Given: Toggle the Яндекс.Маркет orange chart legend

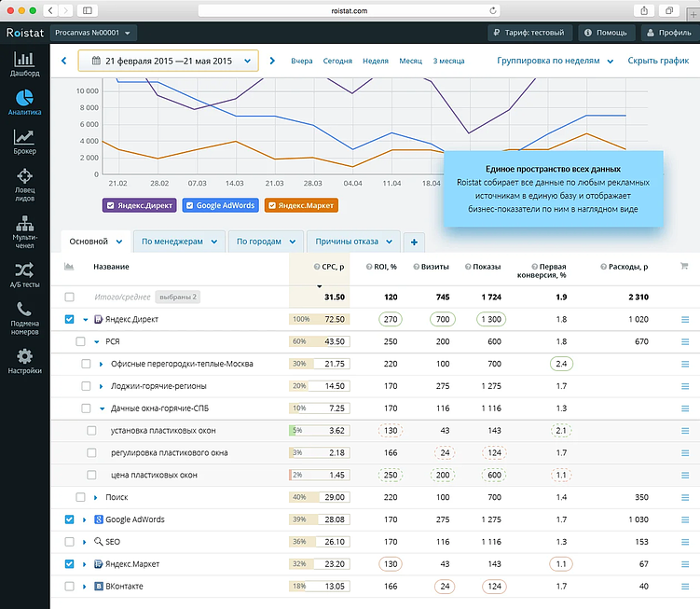Looking at the screenshot, I should (x=301, y=205).
